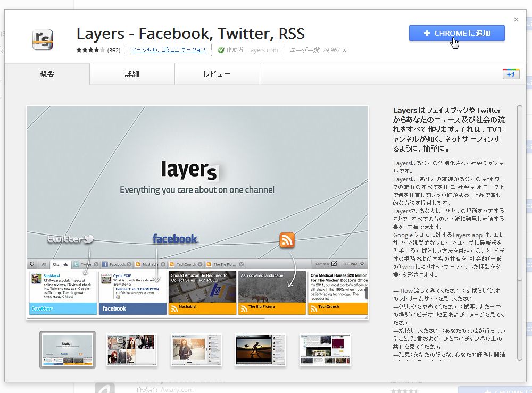The height and width of the screenshot is (393, 532).
Task: Click the facebook logo in preview image
Action: pyautogui.click(x=175, y=239)
